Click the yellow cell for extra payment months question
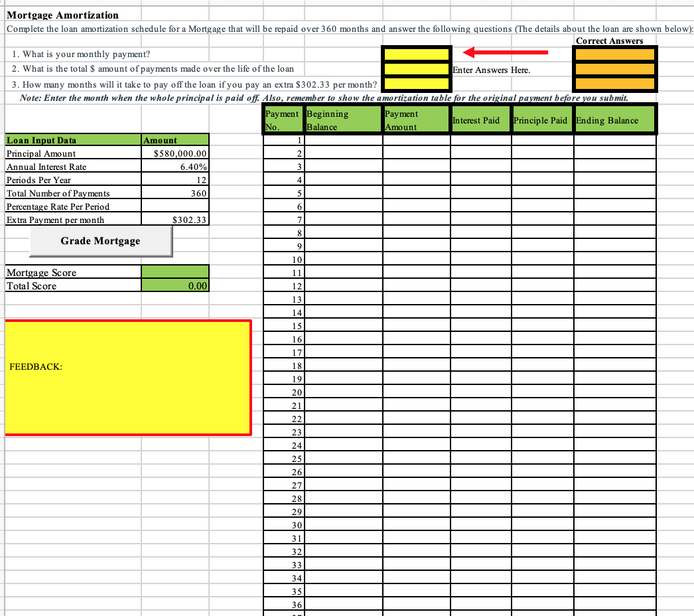 coord(415,82)
